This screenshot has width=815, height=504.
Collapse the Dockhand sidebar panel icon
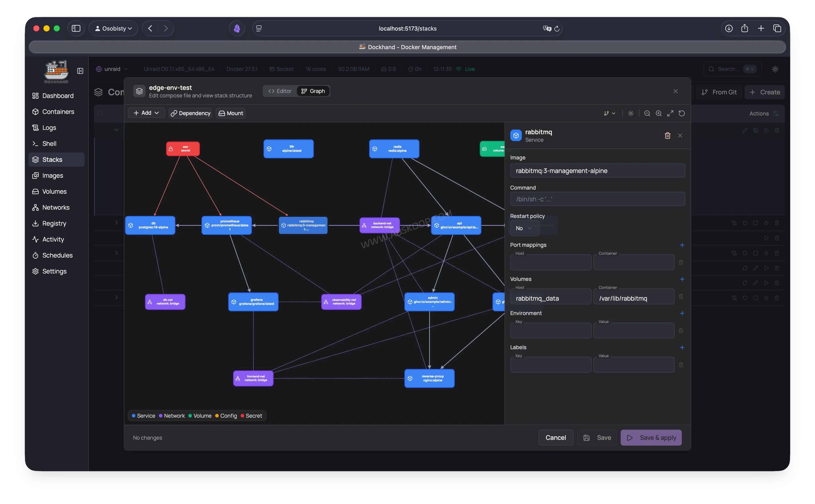click(x=80, y=71)
